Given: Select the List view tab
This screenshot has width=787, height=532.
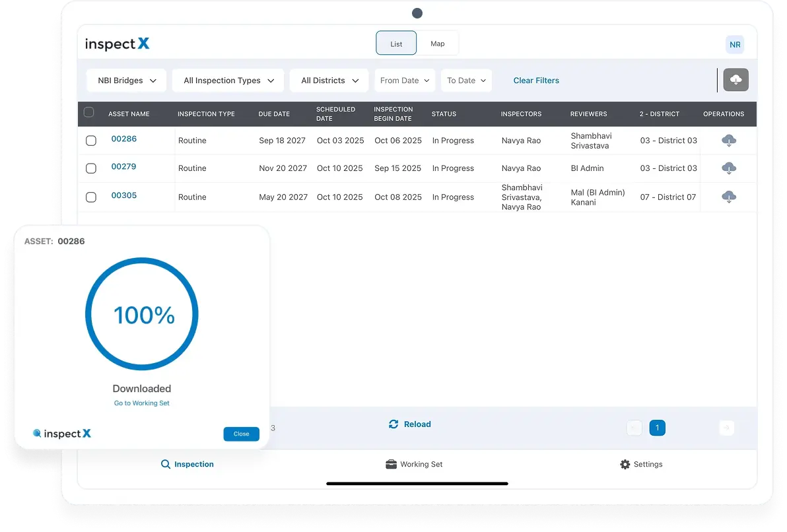Looking at the screenshot, I should (396, 43).
